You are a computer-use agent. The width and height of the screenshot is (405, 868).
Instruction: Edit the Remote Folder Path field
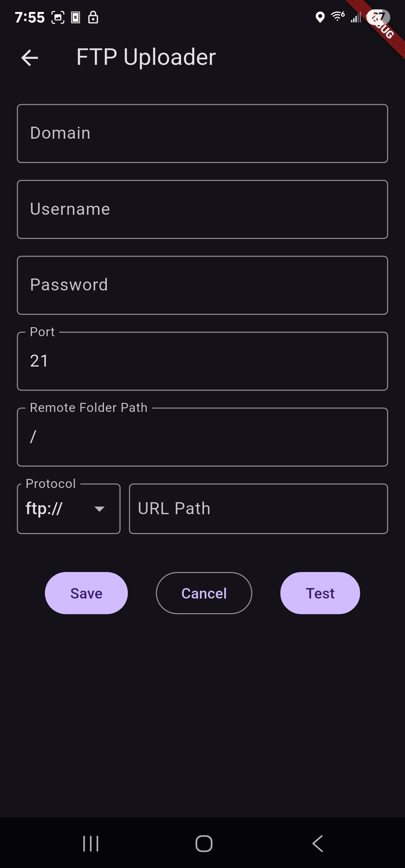point(202,437)
